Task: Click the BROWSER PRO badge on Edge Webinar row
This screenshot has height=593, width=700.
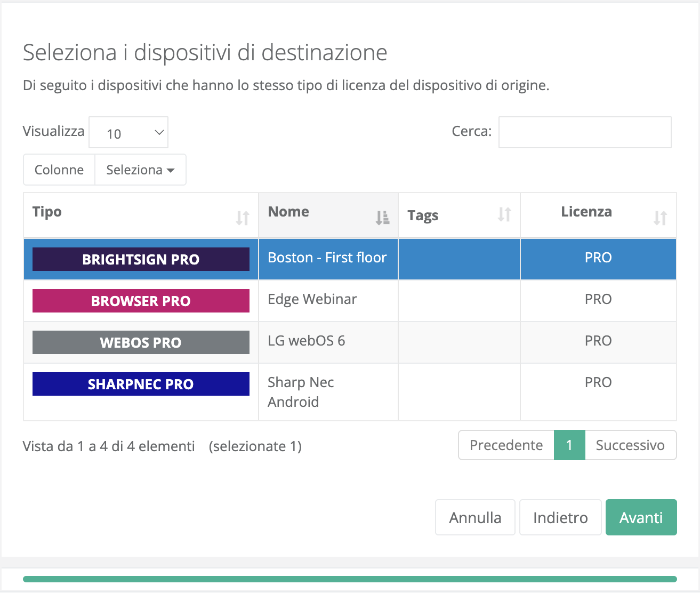Action: coord(140,301)
